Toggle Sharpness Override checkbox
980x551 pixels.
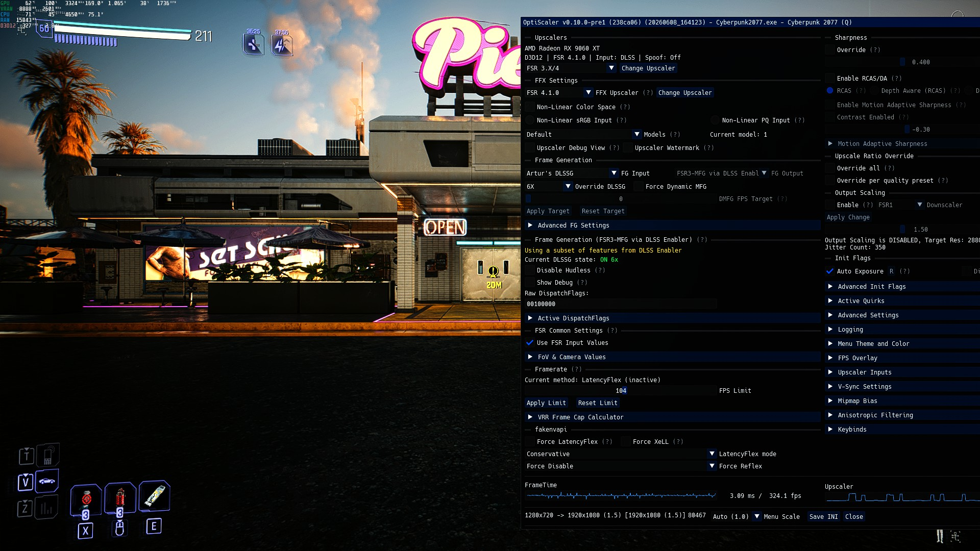coord(830,50)
